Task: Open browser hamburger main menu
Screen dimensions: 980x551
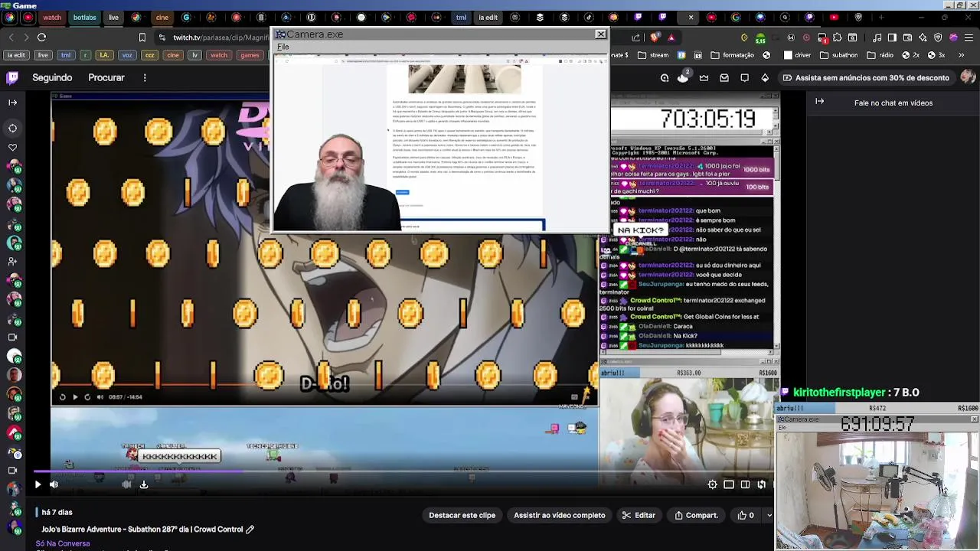Action: point(969,37)
